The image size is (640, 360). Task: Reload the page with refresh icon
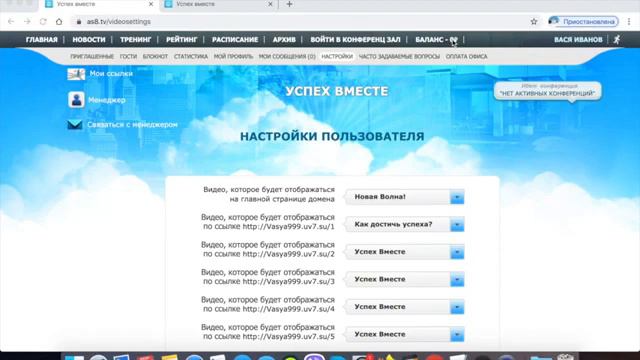tap(43, 22)
